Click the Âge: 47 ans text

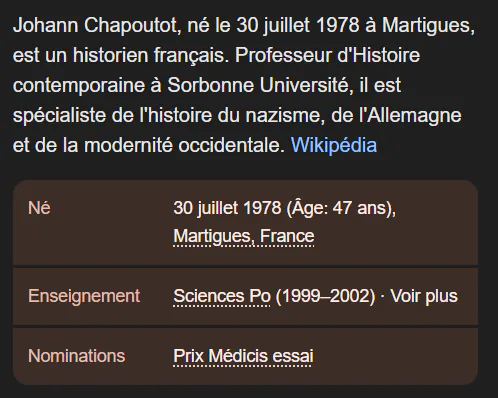pos(338,208)
